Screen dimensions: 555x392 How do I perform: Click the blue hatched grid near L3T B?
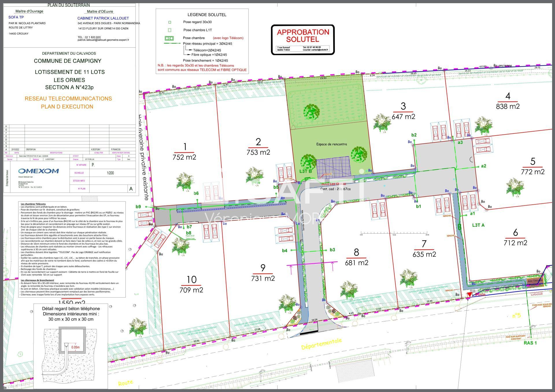(x=333, y=166)
